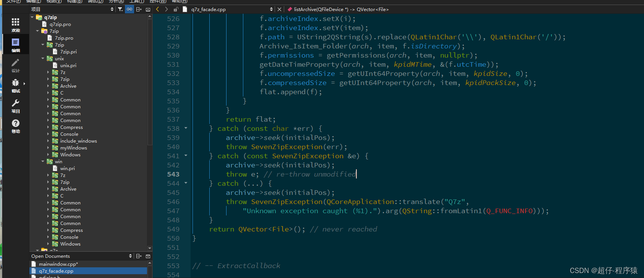Screen dimensions: 644x278
Task: Click the mainwindow.cpp* document icon
Action: point(34,264)
